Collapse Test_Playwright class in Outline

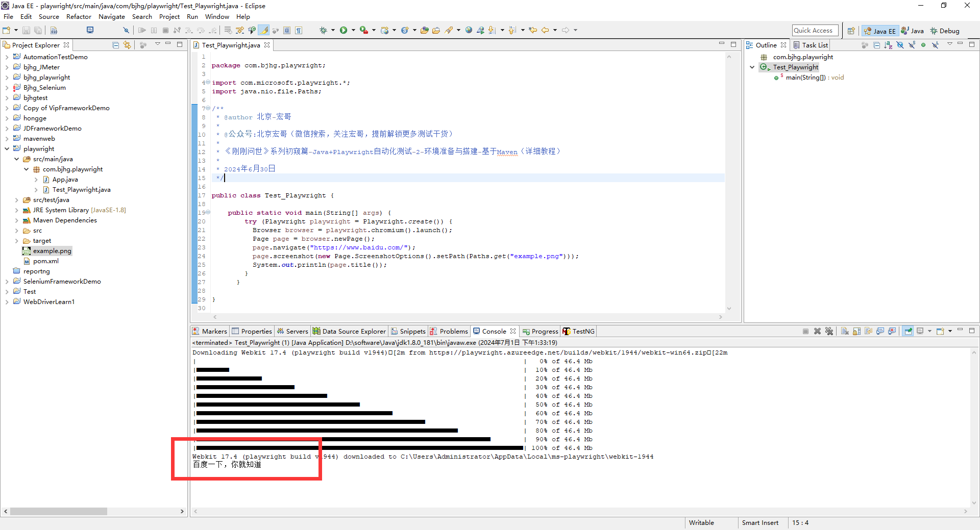coord(752,67)
